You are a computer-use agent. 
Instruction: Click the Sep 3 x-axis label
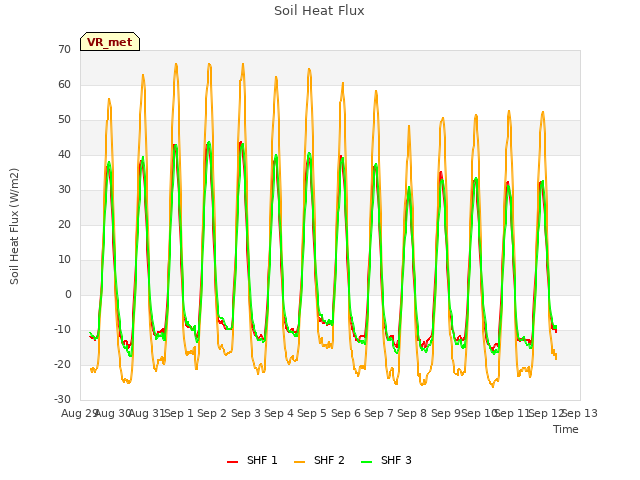(x=246, y=413)
